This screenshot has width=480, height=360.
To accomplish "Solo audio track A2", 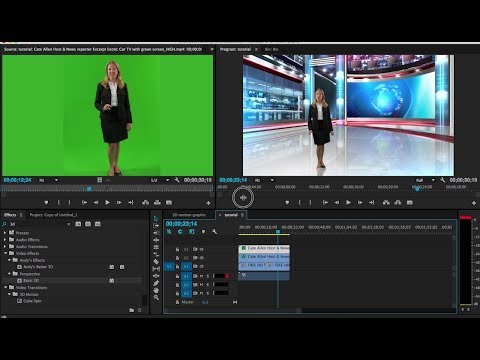I will tap(207, 285).
